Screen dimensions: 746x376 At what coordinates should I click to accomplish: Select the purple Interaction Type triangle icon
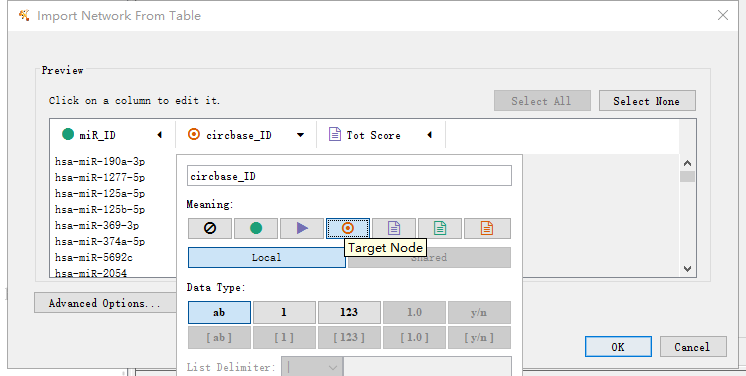pyautogui.click(x=302, y=228)
